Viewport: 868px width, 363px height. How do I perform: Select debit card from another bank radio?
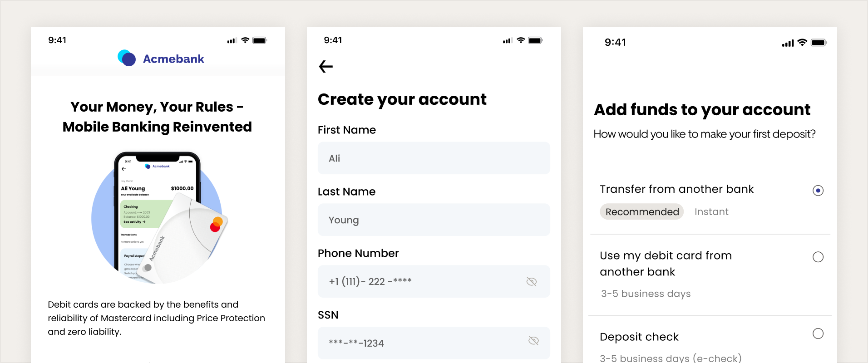coord(818,257)
